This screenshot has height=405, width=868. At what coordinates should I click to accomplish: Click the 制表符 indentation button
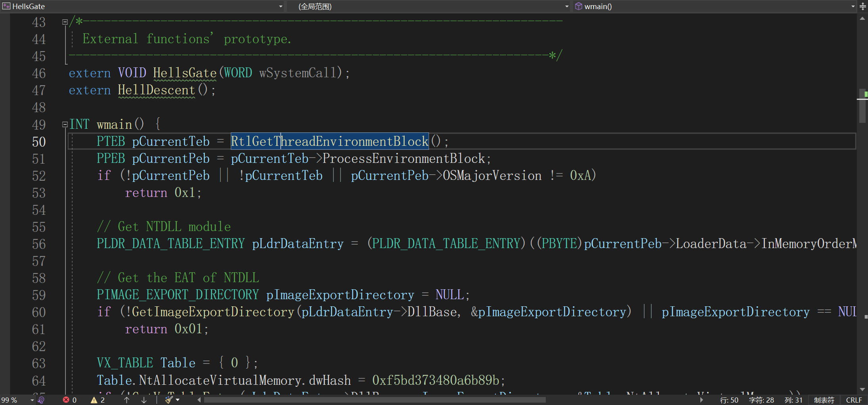tap(824, 400)
